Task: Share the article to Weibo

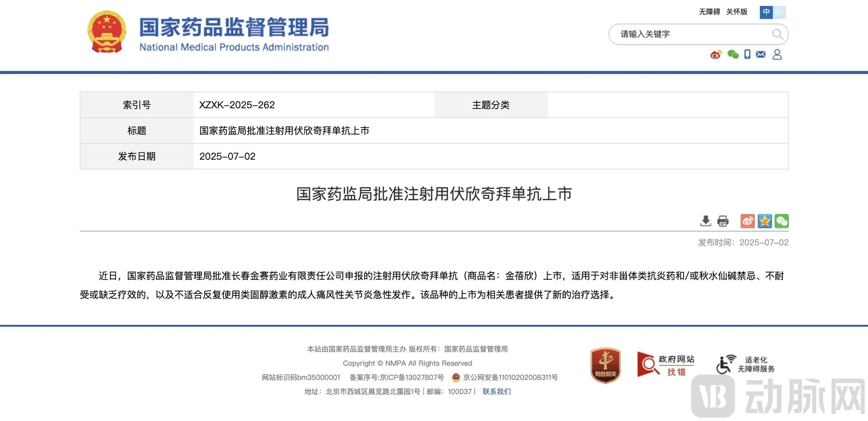Action: coord(748,221)
